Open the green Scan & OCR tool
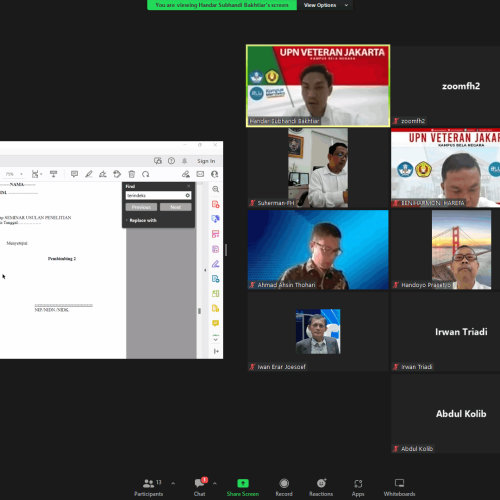The image size is (500, 500). (x=216, y=293)
